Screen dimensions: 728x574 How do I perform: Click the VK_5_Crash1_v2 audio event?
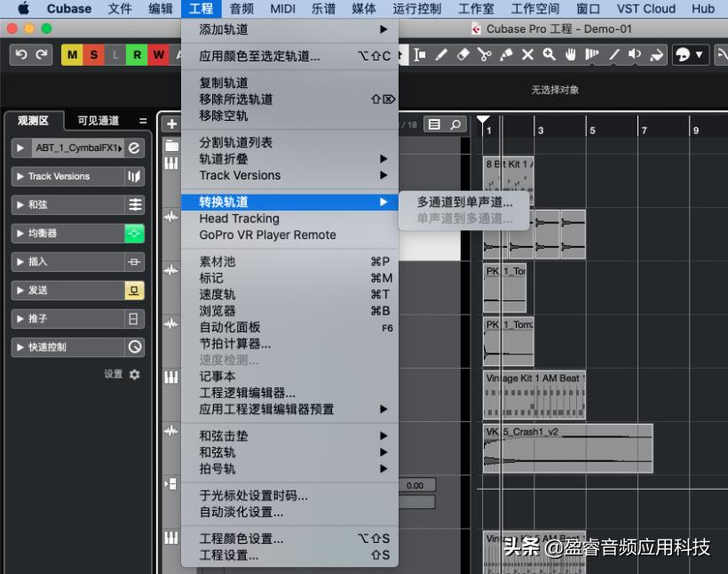coord(568,449)
